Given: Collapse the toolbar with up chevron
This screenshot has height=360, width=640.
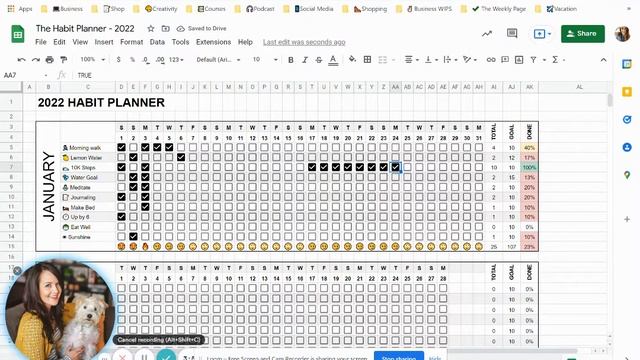Looking at the screenshot, I should (x=603, y=60).
